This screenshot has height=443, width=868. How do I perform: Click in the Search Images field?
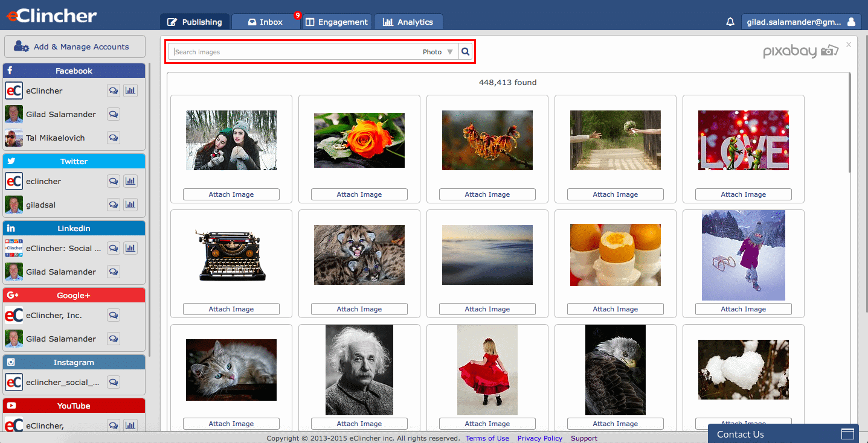point(296,52)
